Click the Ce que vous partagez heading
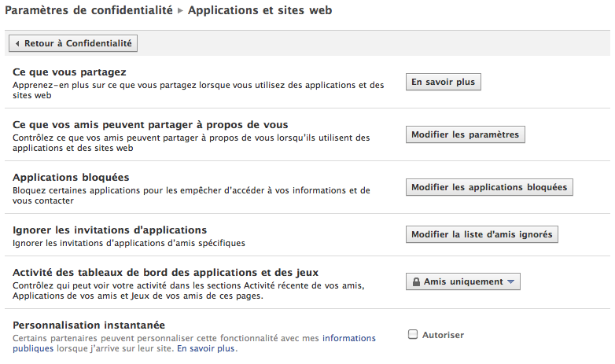615x364 pixels. click(x=69, y=72)
